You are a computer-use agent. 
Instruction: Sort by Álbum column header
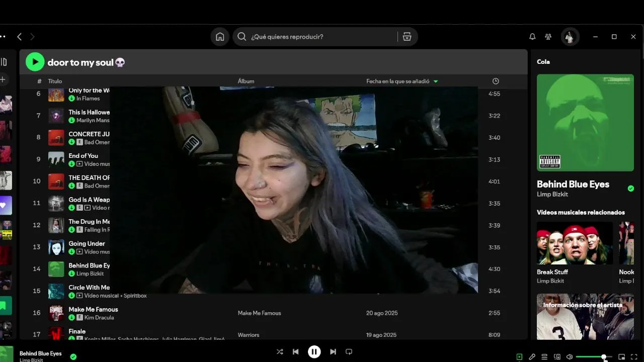coord(246,81)
